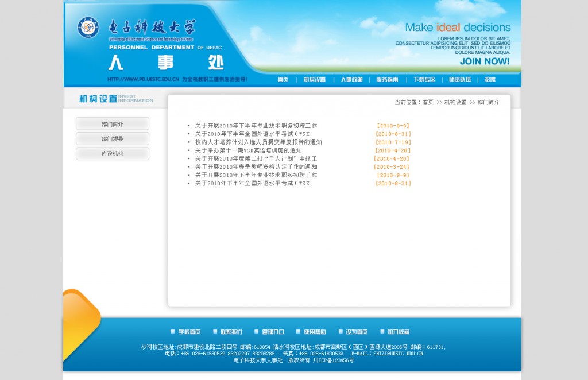Open the 下载专区 navigation item

coord(424,80)
